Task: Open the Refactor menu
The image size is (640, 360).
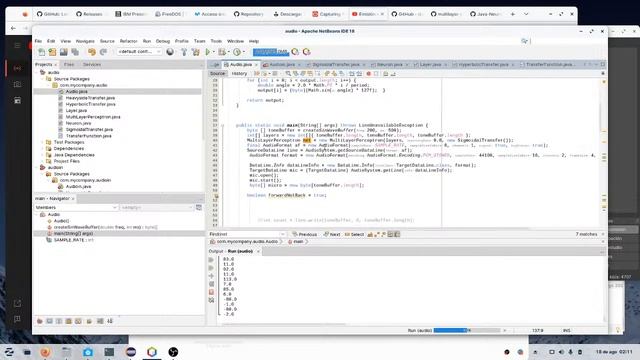Action: tap(129, 41)
